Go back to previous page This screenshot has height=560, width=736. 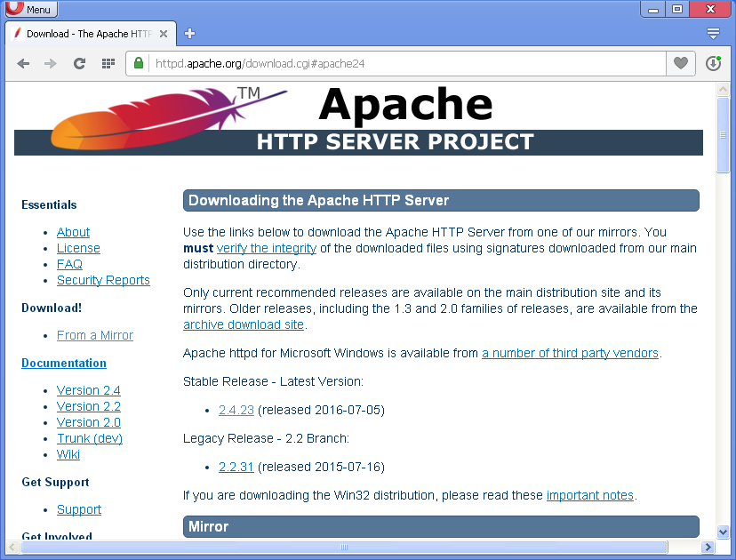coord(23,63)
